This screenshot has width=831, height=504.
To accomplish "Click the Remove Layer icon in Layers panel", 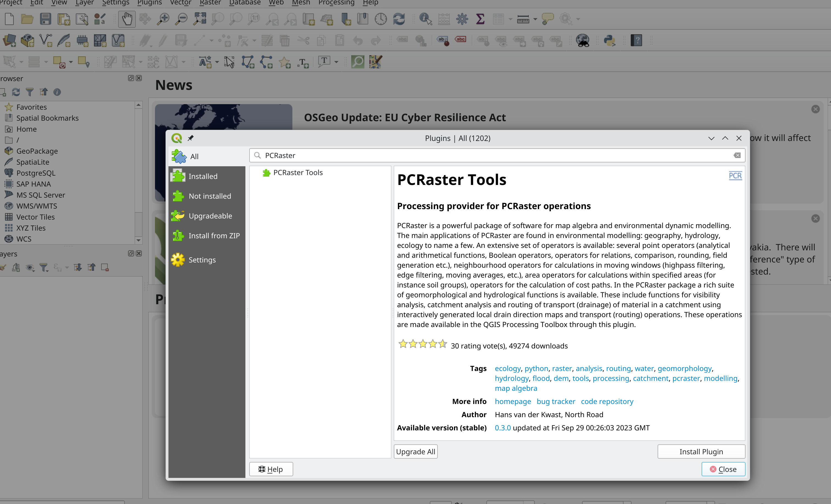I will [x=105, y=267].
